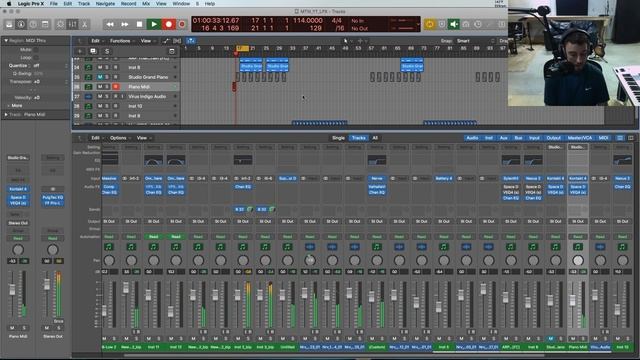Mute the Inst 10 track
The image size is (640, 360).
click(100, 106)
